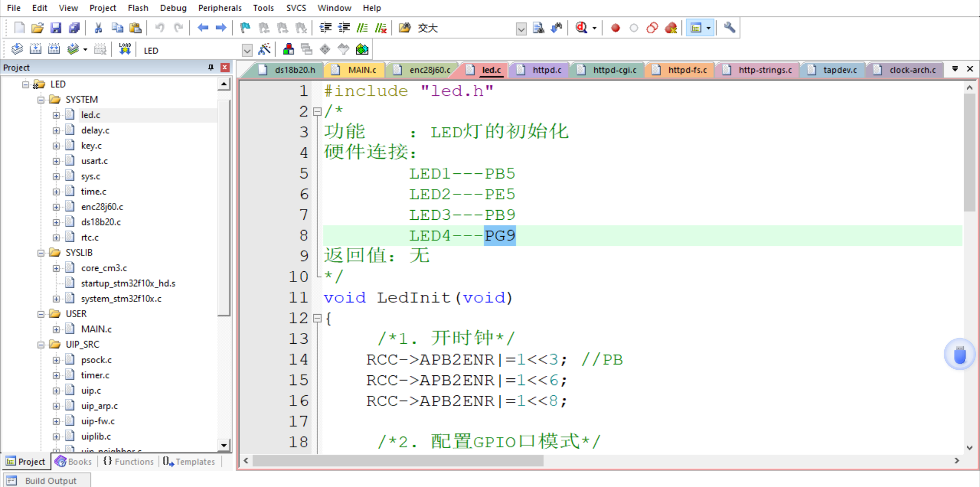
Task: Insert a breakpoint with the red dot icon
Action: 616,28
